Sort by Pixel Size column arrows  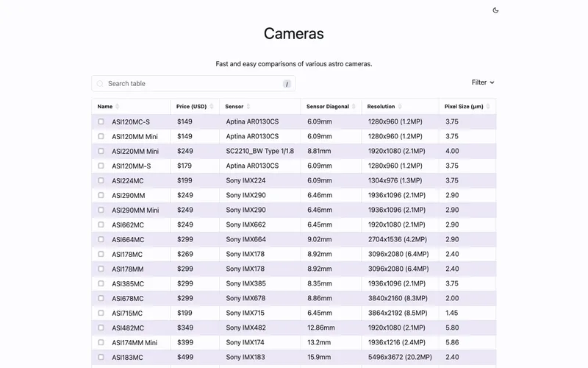point(488,107)
